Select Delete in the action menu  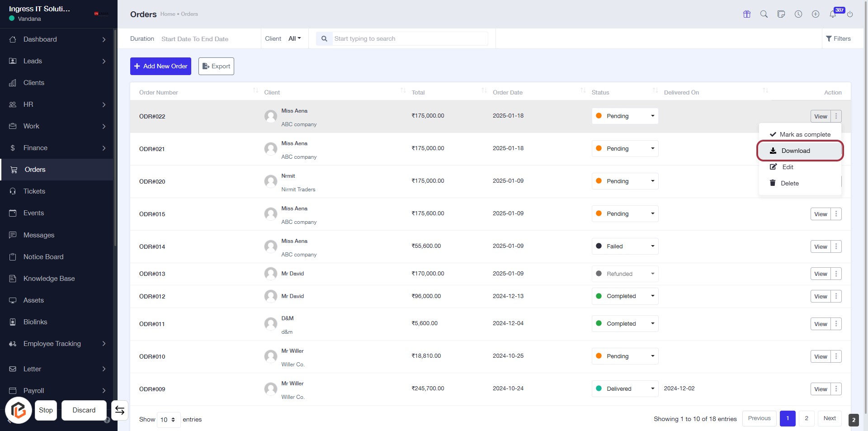(789, 183)
